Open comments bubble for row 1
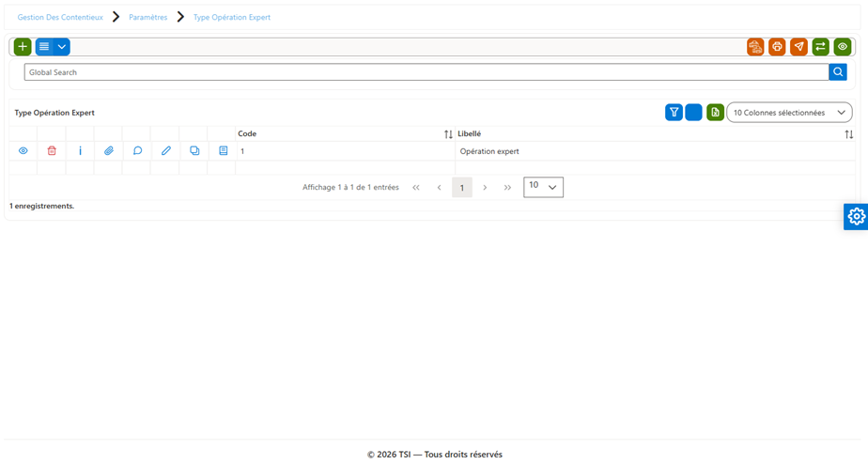The height and width of the screenshot is (464, 868). (x=137, y=150)
